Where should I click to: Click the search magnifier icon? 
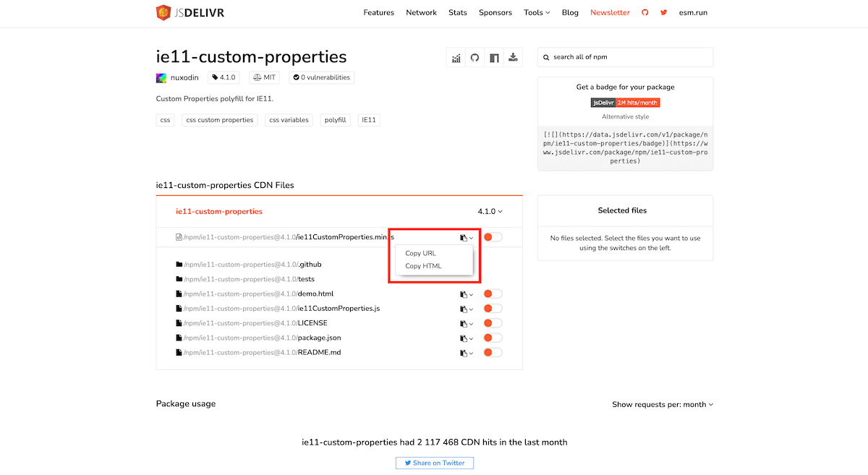point(547,57)
